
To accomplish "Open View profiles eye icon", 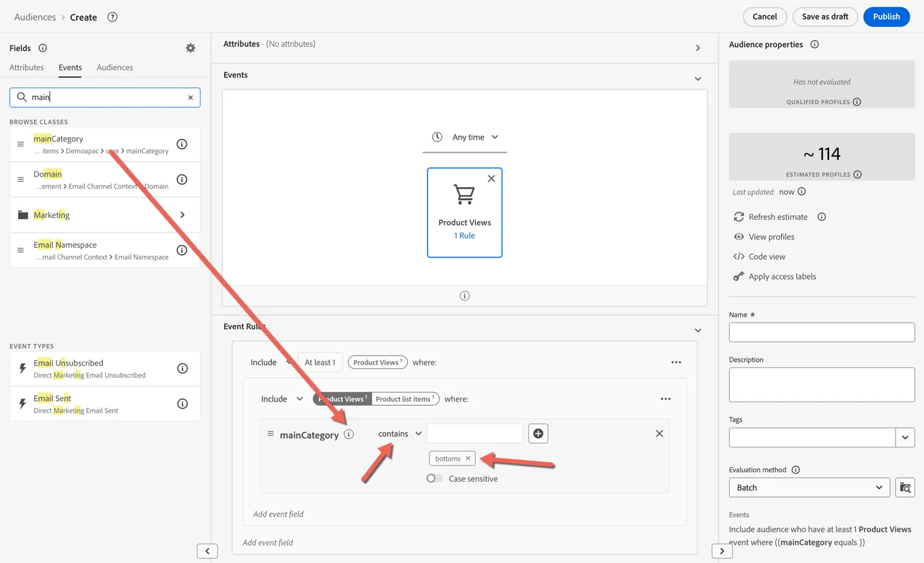I will tap(738, 236).
